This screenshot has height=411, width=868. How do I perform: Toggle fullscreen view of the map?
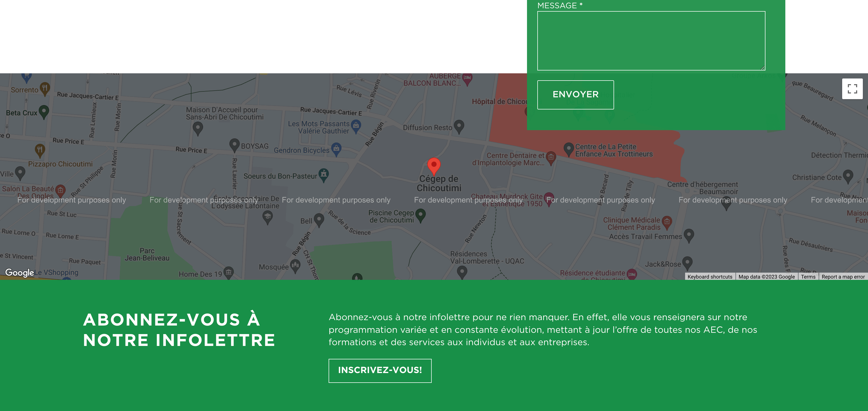(852, 89)
